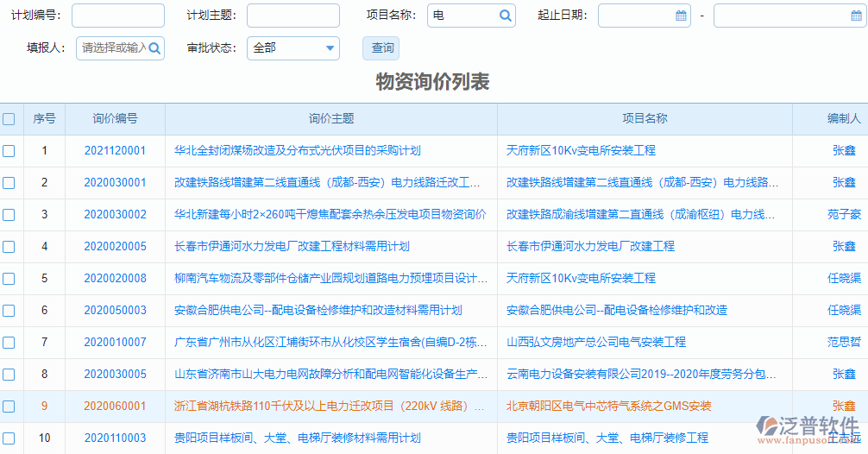This screenshot has width=868, height=454.
Task: Open the start date calendar icon
Action: click(x=681, y=16)
